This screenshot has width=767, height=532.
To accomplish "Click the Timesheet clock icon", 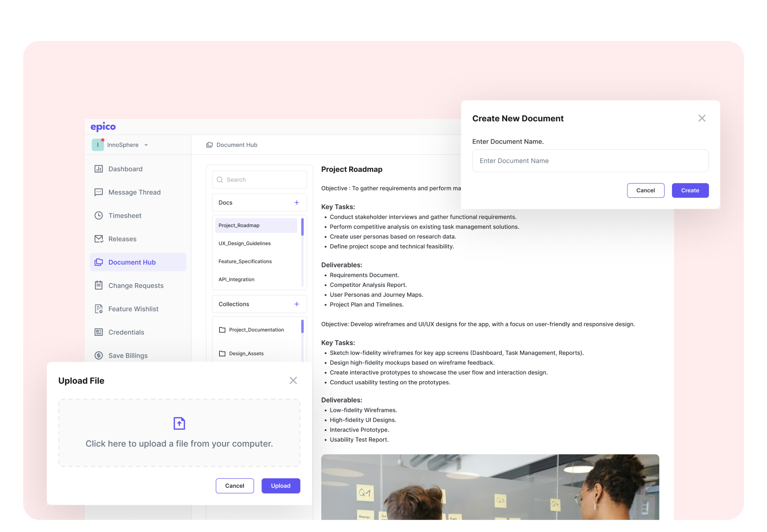I will point(99,215).
